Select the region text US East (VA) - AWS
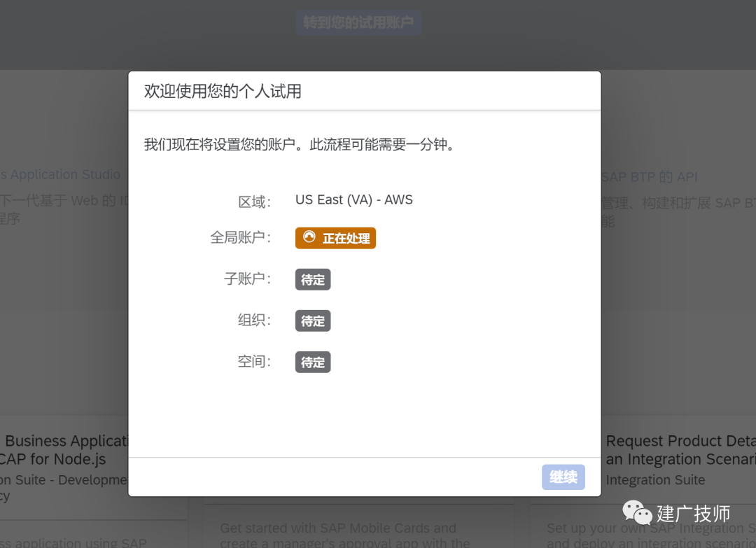 coord(354,199)
